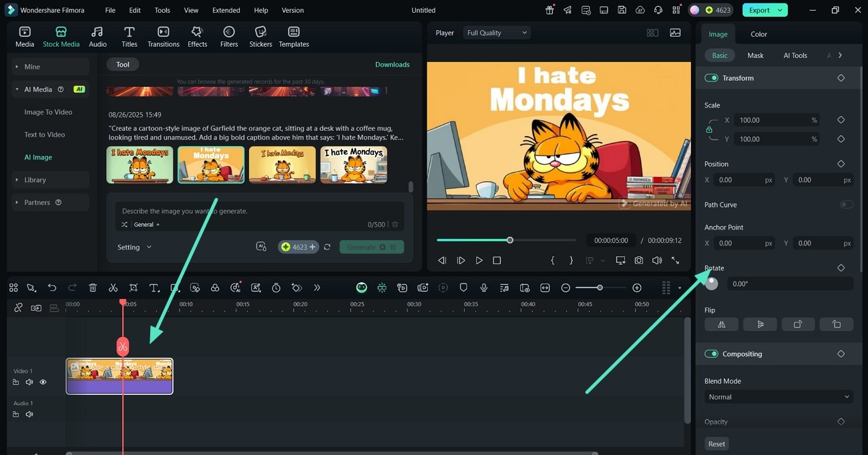Open the Audio library tab
Screen dimensions: 868x455
(97, 37)
